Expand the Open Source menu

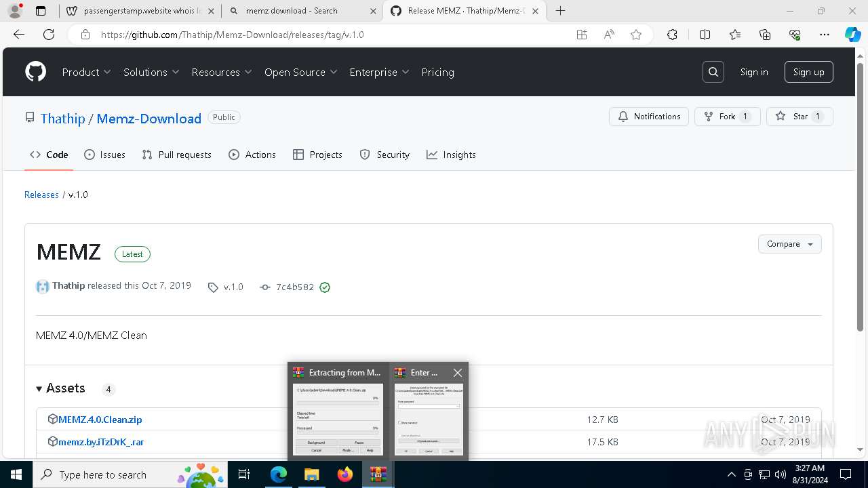point(301,72)
